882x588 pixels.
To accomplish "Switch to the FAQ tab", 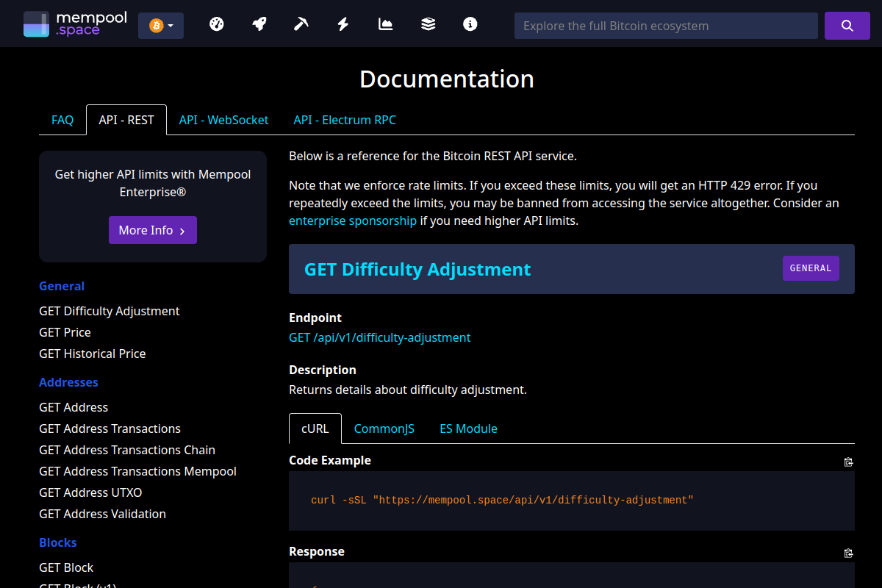I will (62, 120).
